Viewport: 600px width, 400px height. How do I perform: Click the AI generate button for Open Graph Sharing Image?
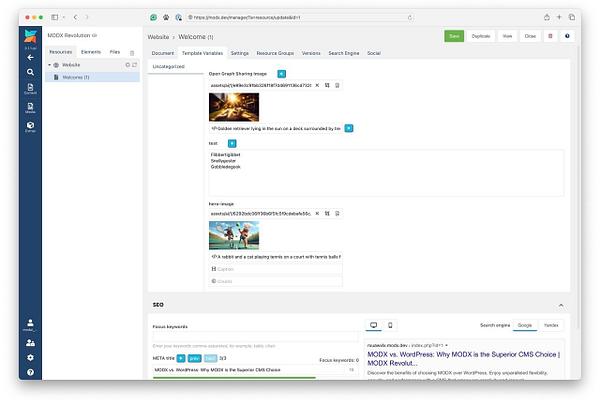tap(282, 74)
